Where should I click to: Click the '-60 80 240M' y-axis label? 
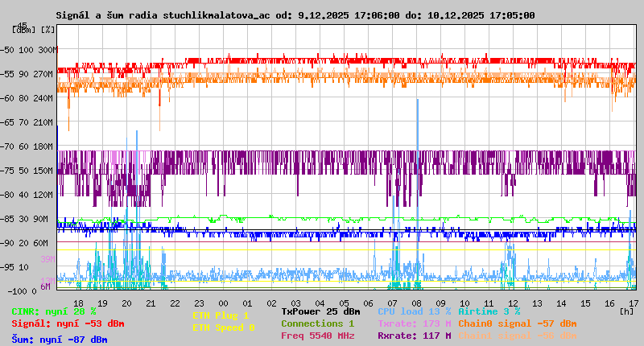click(x=28, y=98)
